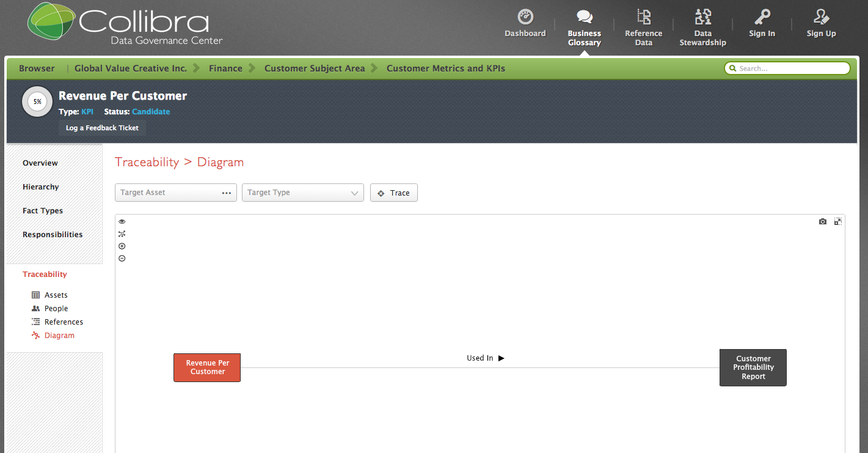Open the Browser breadcrumb menu
Viewport: 868px width, 453px height.
point(37,68)
